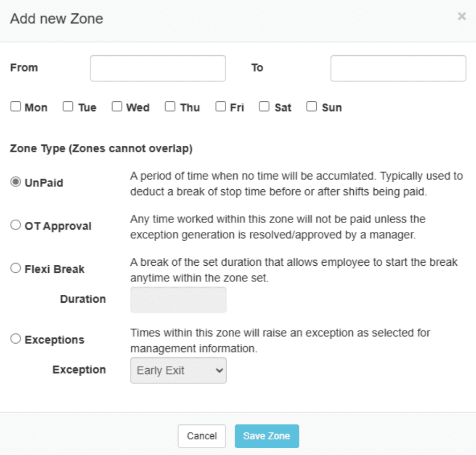Enable the Tue day checkbox

pyautogui.click(x=68, y=107)
